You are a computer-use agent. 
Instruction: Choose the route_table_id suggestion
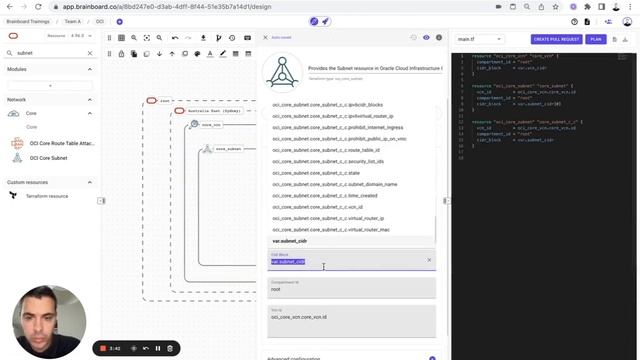[351, 150]
